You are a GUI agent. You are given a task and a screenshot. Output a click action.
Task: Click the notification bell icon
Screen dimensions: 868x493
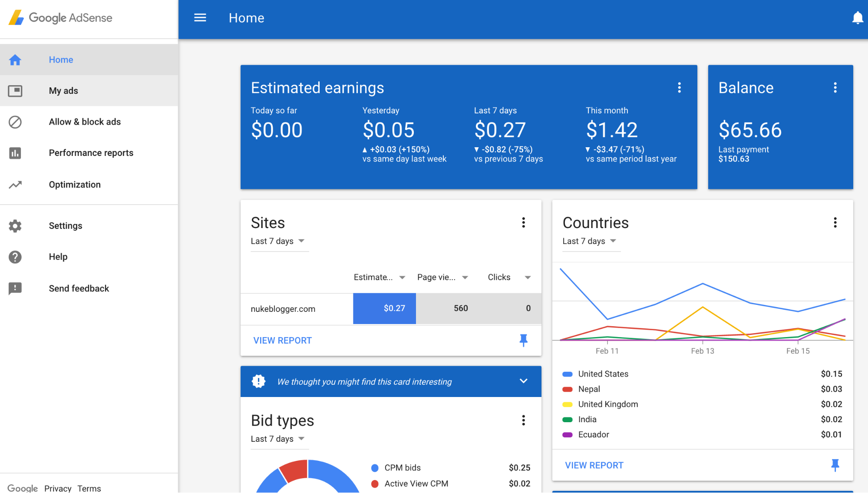[858, 18]
